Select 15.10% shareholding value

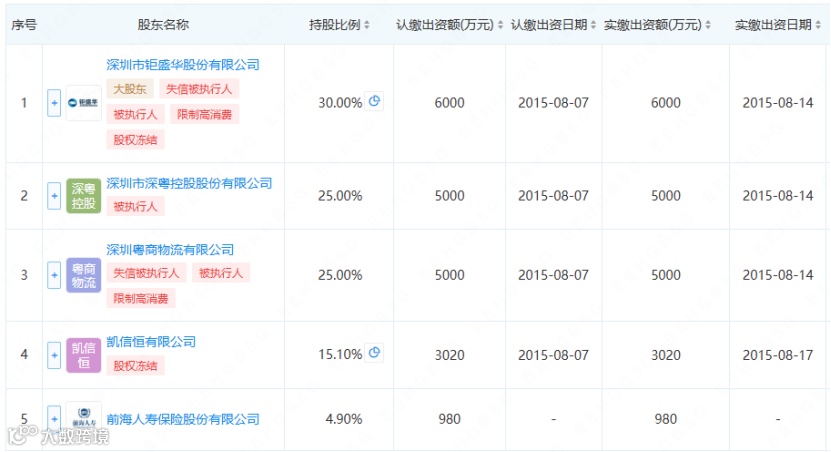(340, 354)
